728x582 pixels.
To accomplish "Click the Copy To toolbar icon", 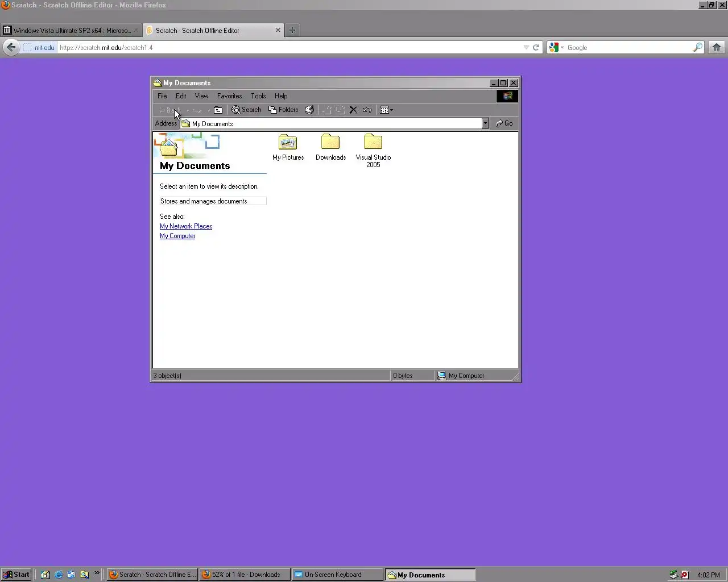I will tap(340, 110).
